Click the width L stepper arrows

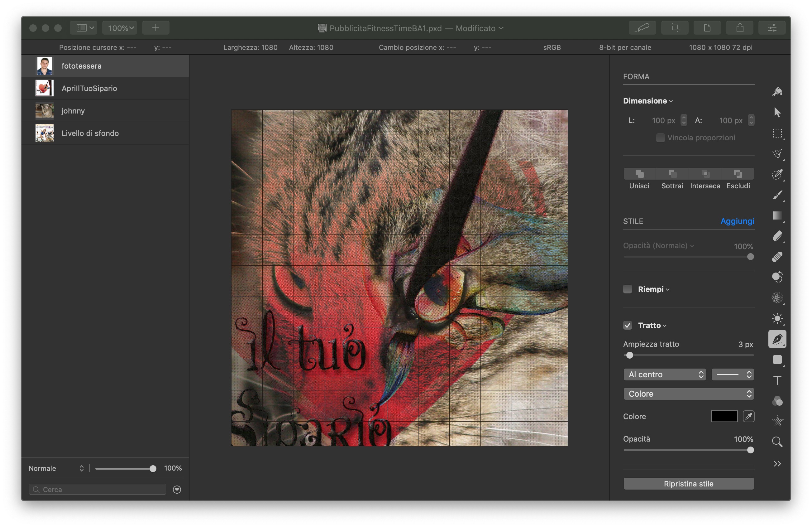click(683, 120)
